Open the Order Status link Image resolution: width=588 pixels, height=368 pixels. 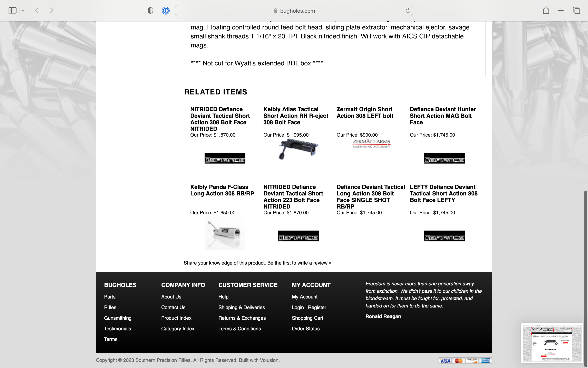(x=306, y=329)
